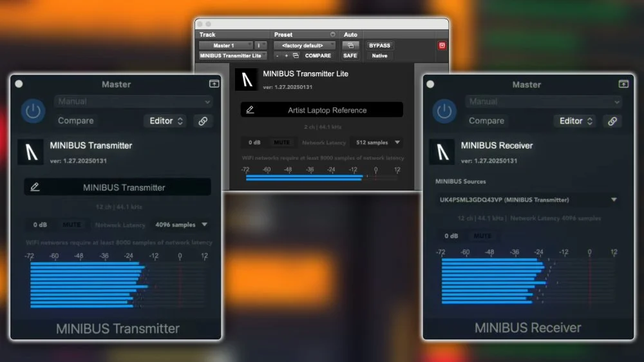644x362 pixels.
Task: Open the 4096 samples network latency dropdown
Action: [181, 225]
